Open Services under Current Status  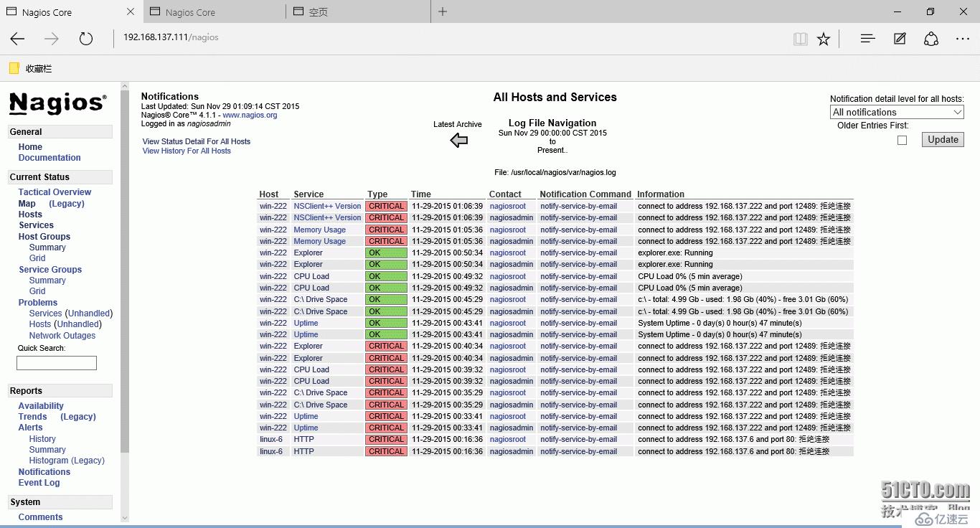point(36,225)
